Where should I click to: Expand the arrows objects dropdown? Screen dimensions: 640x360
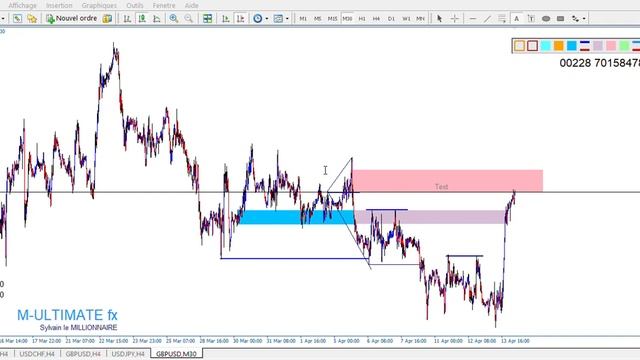point(584,19)
